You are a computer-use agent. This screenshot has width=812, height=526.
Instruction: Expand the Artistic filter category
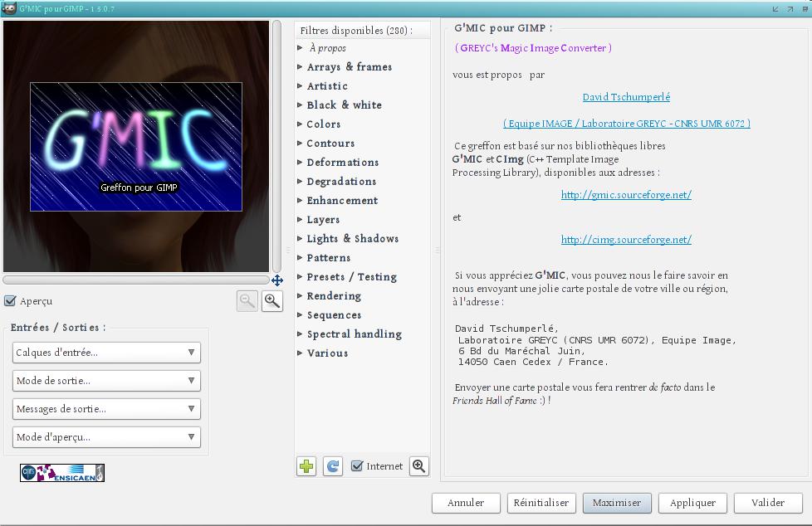click(x=327, y=86)
